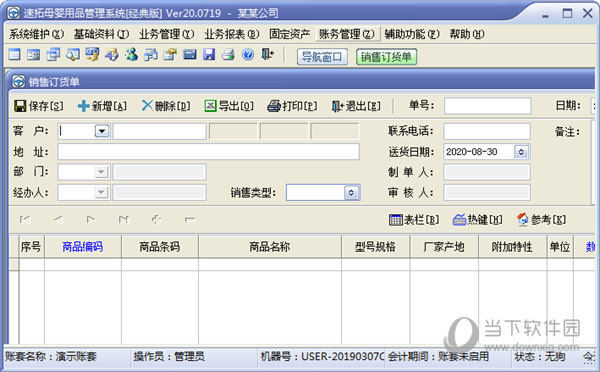The width and height of the screenshot is (600, 372).
Task: Go to next record navigation arrow
Action: tap(91, 220)
